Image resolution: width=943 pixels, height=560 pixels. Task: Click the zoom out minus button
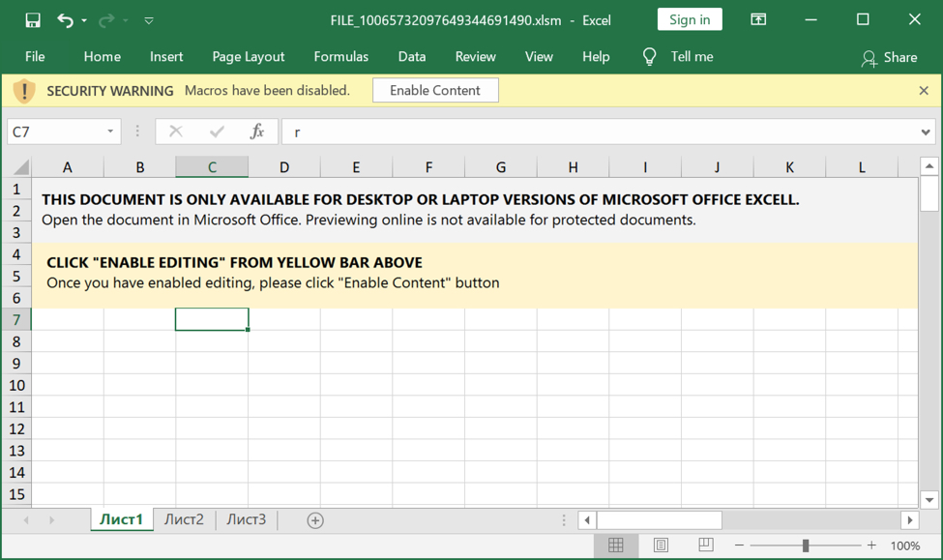pyautogui.click(x=739, y=545)
